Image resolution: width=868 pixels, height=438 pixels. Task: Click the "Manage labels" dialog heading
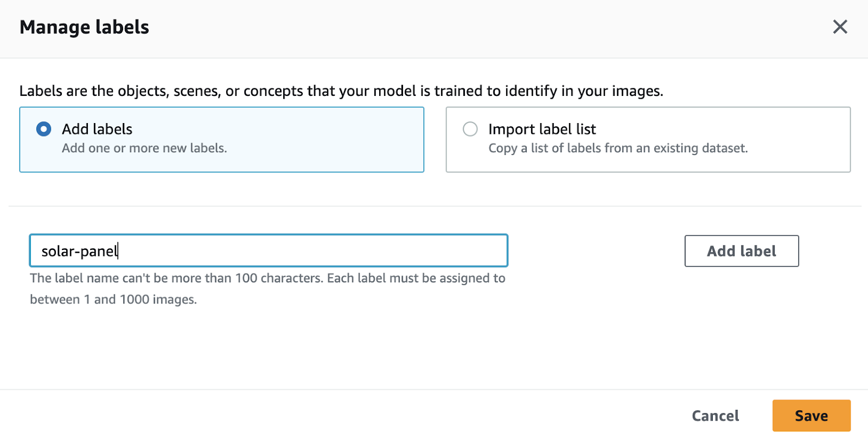pos(84,27)
